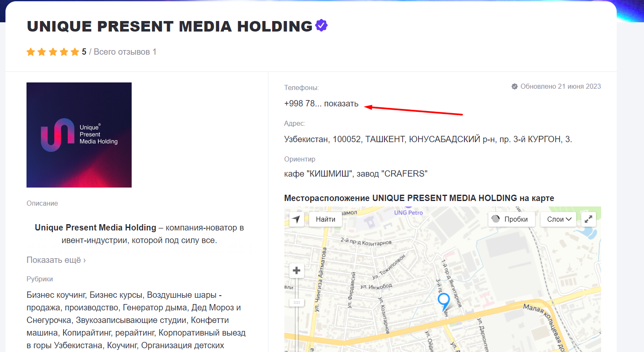Click the Адрес label
The height and width of the screenshot is (352, 644).
pyautogui.click(x=295, y=124)
